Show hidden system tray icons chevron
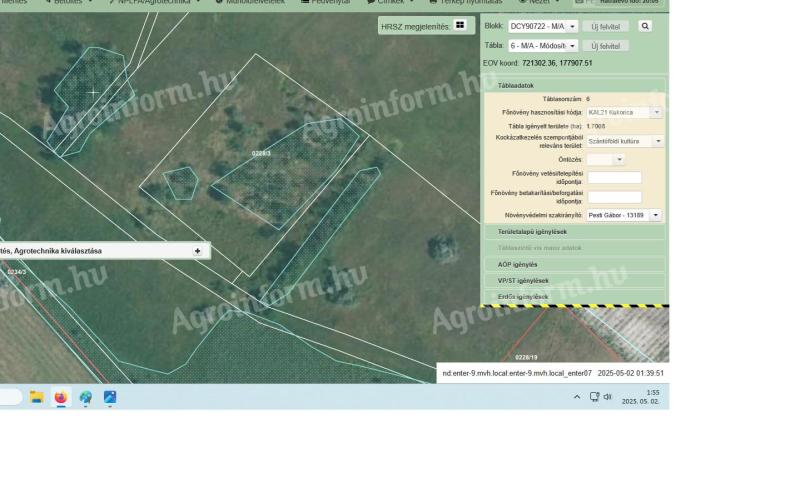 tap(577, 397)
